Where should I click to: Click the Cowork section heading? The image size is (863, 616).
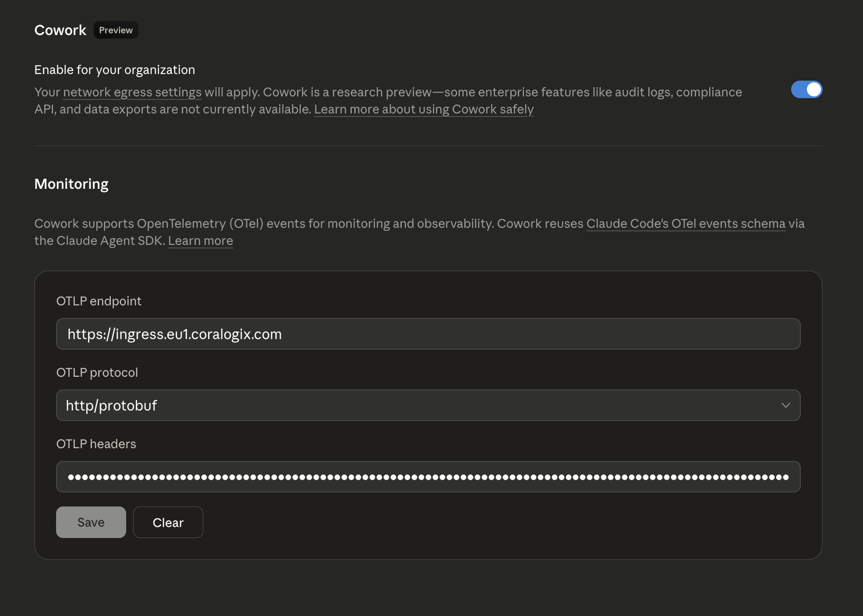[60, 30]
